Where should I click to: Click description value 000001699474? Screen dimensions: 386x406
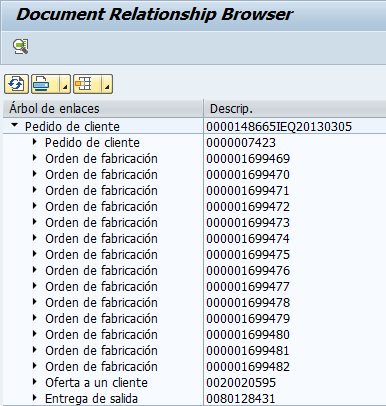[248, 239]
